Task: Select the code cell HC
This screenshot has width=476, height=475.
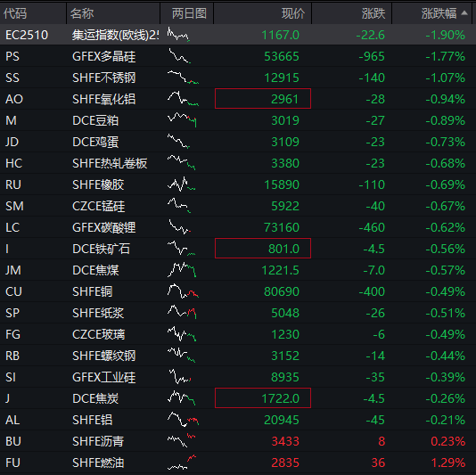Action: point(13,163)
